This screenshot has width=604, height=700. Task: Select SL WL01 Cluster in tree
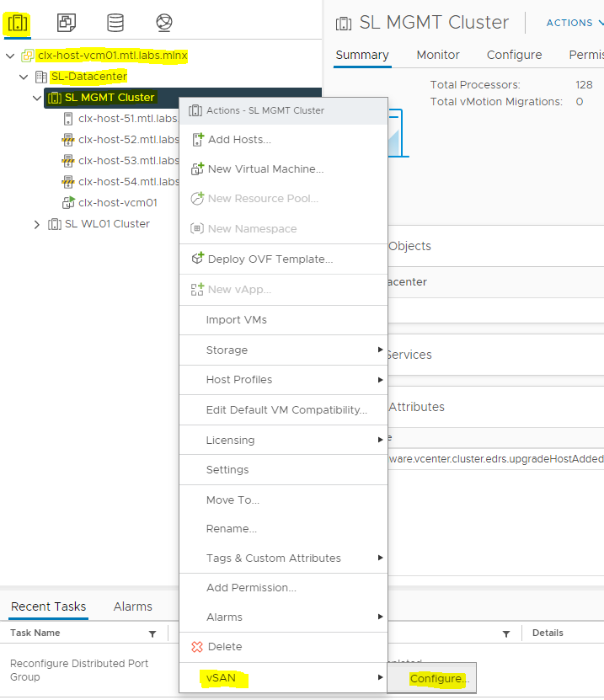point(107,224)
